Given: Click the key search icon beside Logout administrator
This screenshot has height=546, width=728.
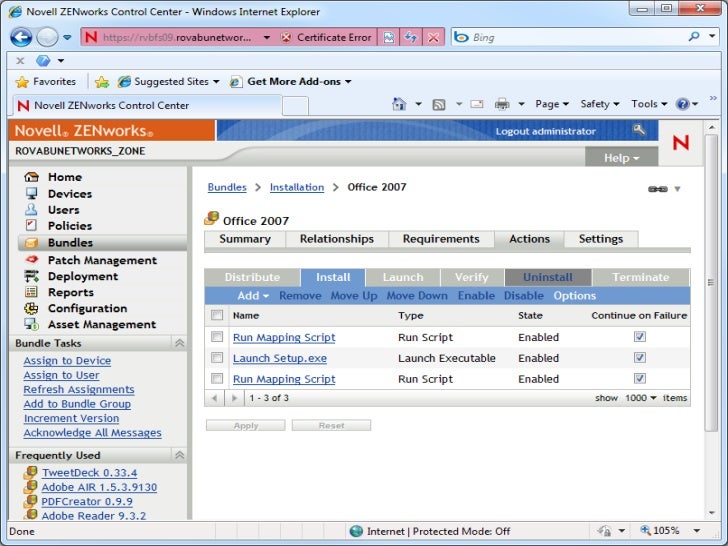Looking at the screenshot, I should pyautogui.click(x=639, y=130).
